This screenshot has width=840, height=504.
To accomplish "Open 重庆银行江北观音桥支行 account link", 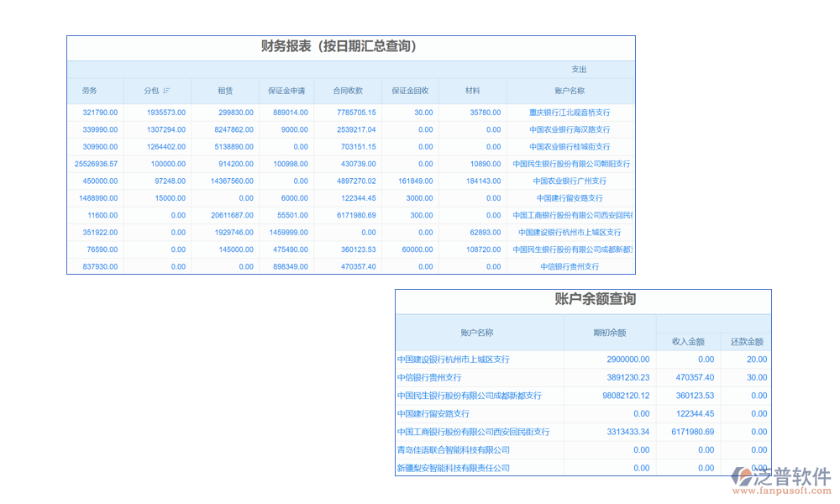I will [570, 113].
